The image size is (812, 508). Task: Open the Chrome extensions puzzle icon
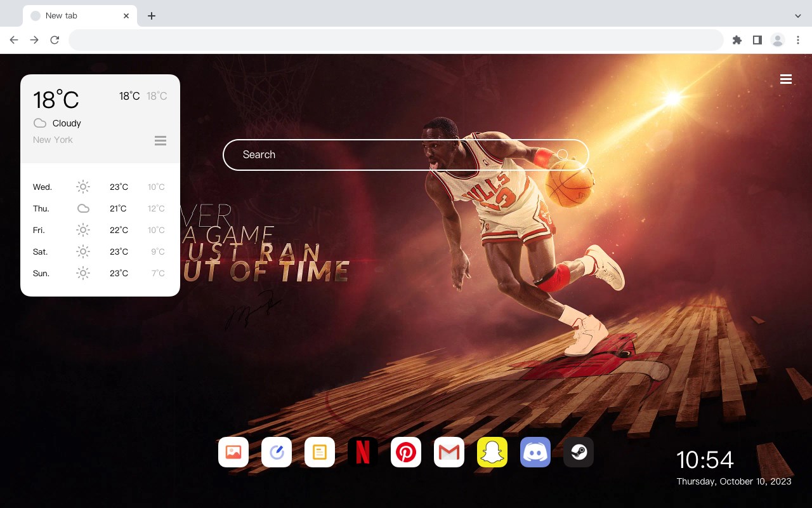point(737,40)
